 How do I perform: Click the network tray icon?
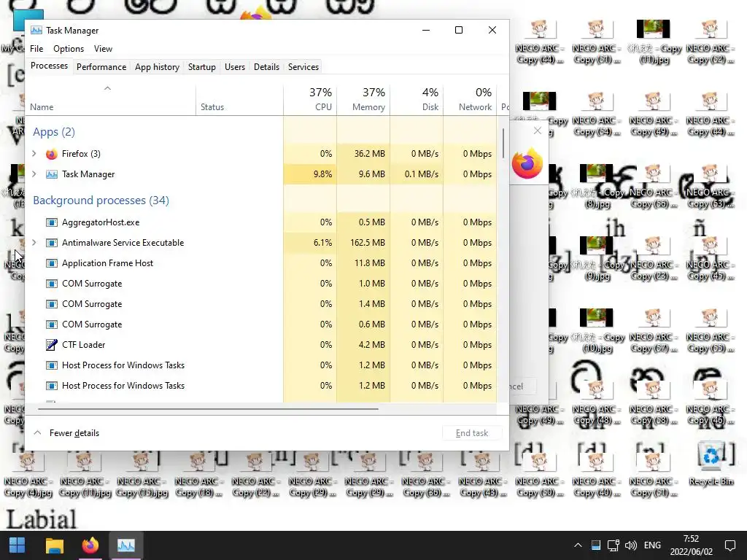coord(613,545)
